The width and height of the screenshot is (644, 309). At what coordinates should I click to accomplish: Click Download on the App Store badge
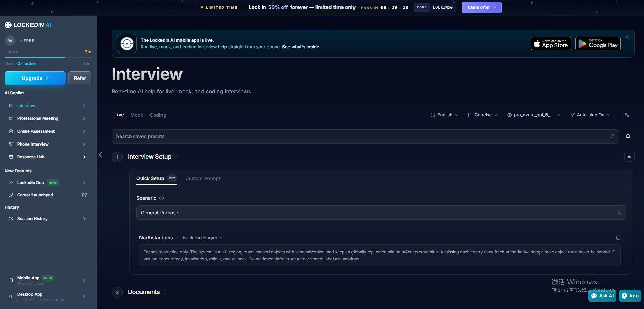(551, 44)
